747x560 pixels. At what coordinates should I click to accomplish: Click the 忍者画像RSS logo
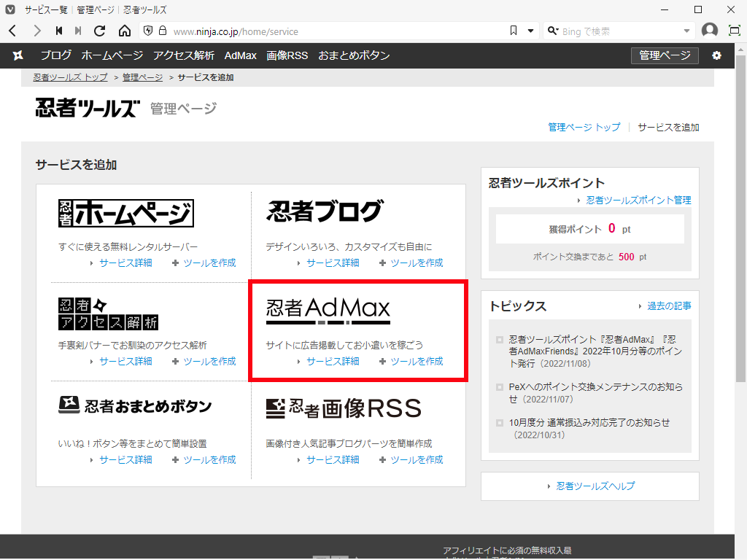pyautogui.click(x=344, y=408)
